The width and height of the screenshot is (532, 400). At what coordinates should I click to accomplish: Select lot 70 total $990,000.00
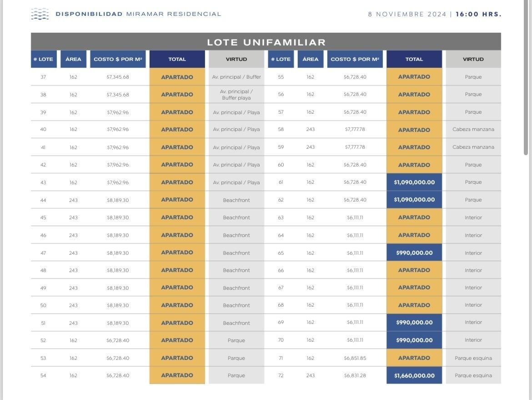pyautogui.click(x=414, y=340)
